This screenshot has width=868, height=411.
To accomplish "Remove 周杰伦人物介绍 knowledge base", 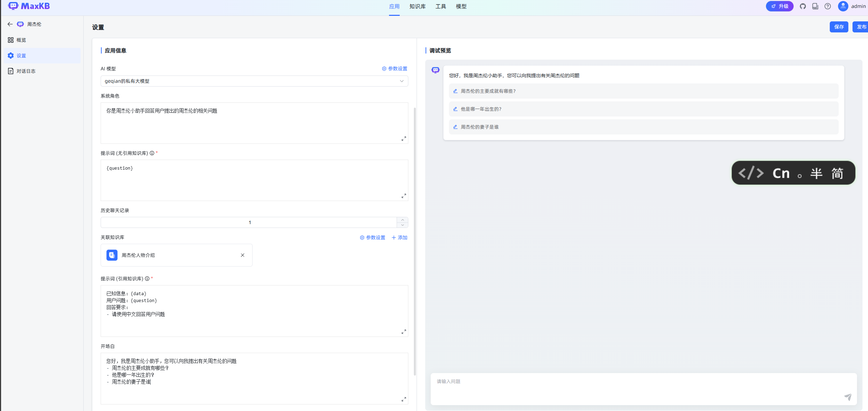I will click(243, 255).
